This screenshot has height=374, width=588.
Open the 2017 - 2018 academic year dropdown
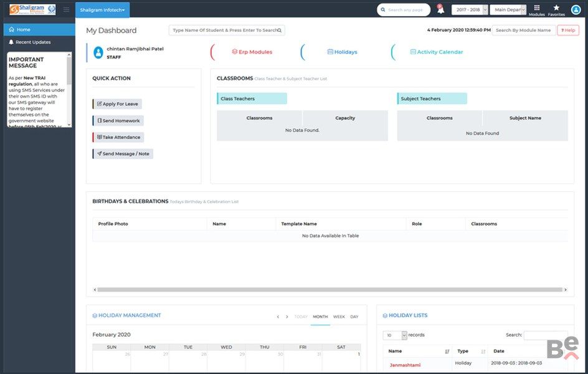click(470, 10)
